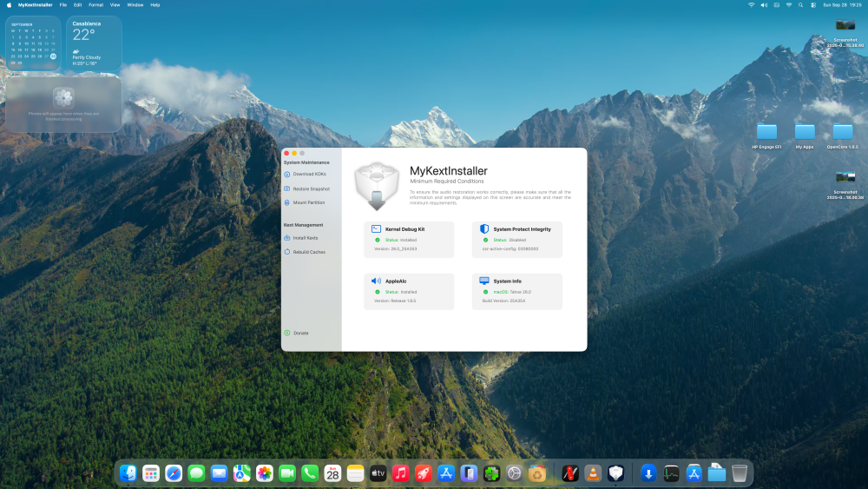
Task: Launch Apple TV from the Dock
Action: [x=378, y=473]
